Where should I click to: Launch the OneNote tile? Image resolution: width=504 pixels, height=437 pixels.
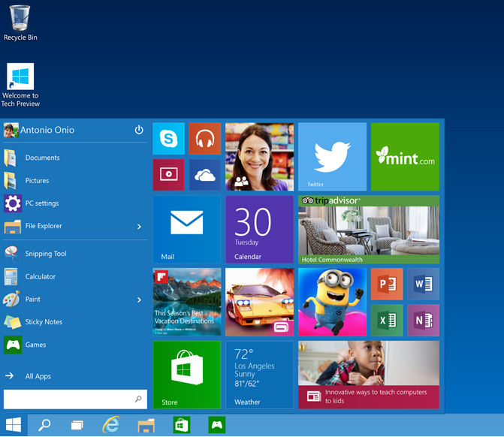point(423,320)
